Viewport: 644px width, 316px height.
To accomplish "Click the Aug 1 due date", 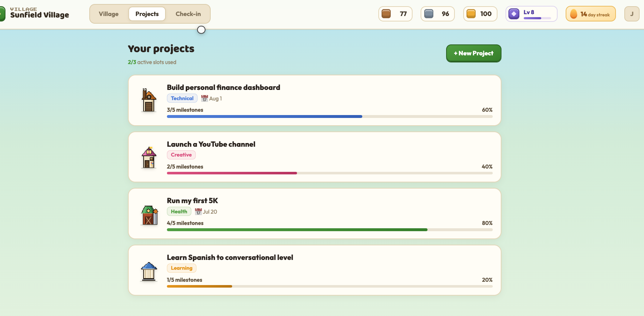I will click(x=215, y=99).
